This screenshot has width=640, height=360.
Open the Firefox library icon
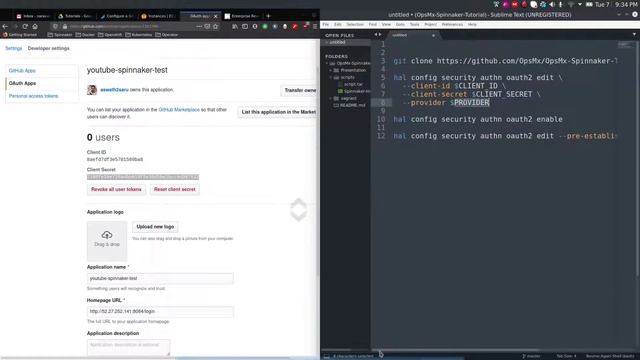[x=235, y=27]
